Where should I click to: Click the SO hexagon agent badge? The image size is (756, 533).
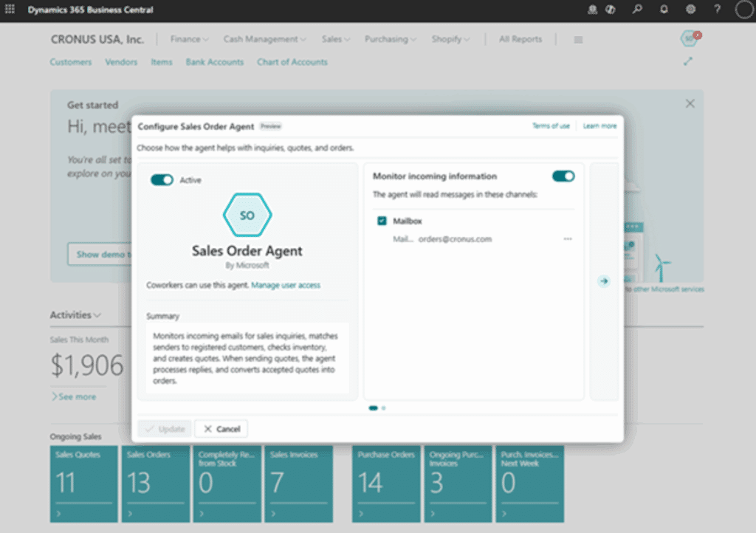point(247,215)
